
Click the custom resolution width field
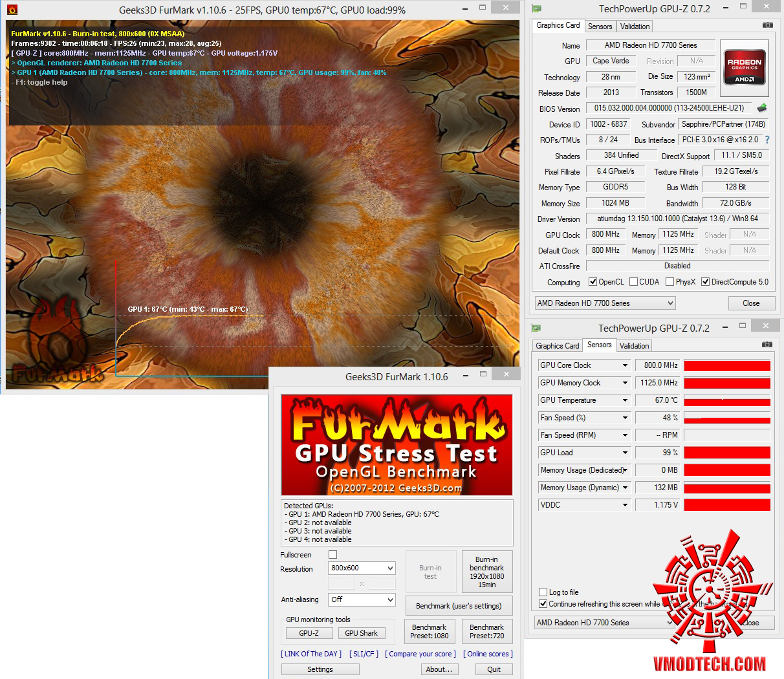pyautogui.click(x=342, y=583)
